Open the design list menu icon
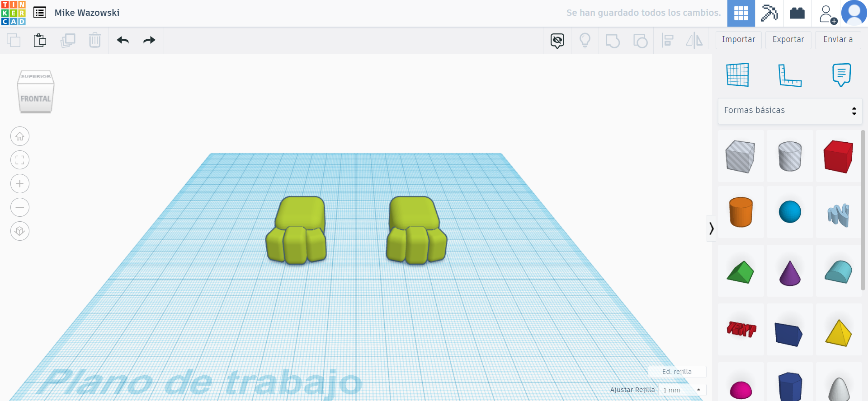 click(40, 13)
